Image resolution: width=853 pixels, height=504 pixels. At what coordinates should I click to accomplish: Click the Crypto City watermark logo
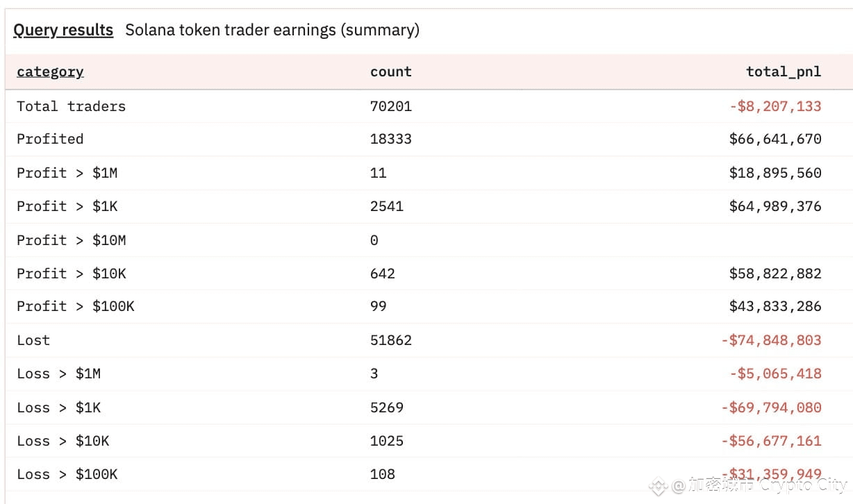coord(658,486)
